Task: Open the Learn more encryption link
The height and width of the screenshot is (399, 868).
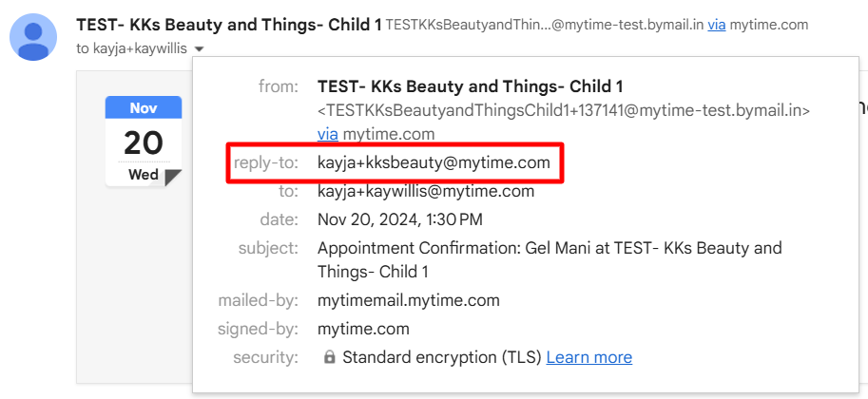Action: click(589, 357)
